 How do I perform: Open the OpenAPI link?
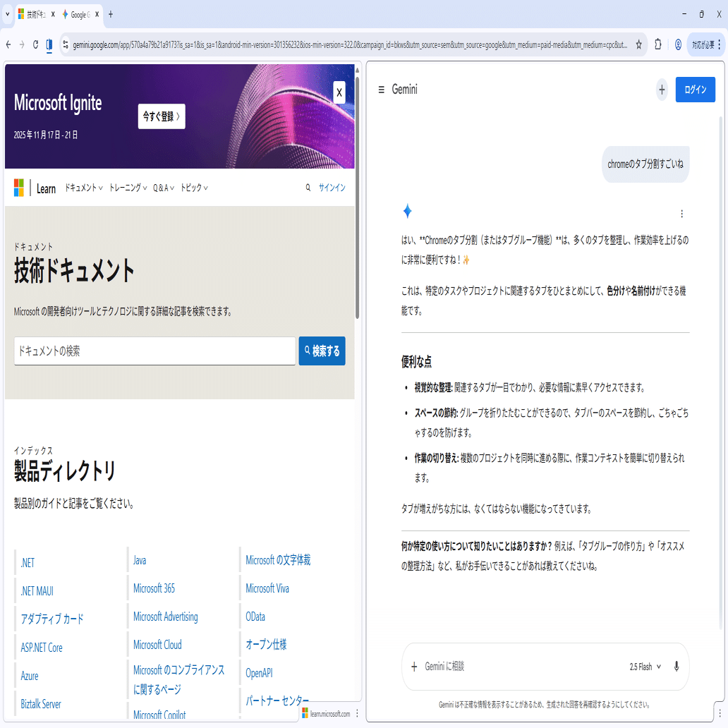tap(259, 673)
